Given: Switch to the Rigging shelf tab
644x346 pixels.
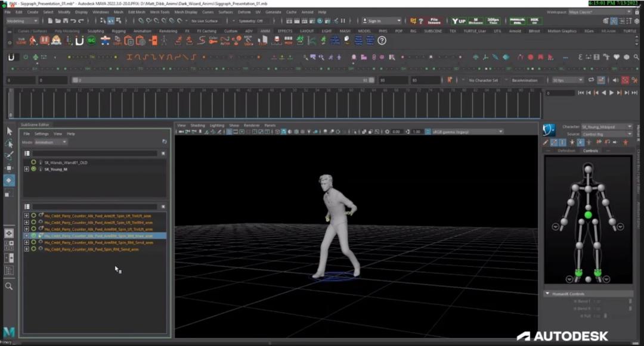Looking at the screenshot, I should (x=118, y=31).
